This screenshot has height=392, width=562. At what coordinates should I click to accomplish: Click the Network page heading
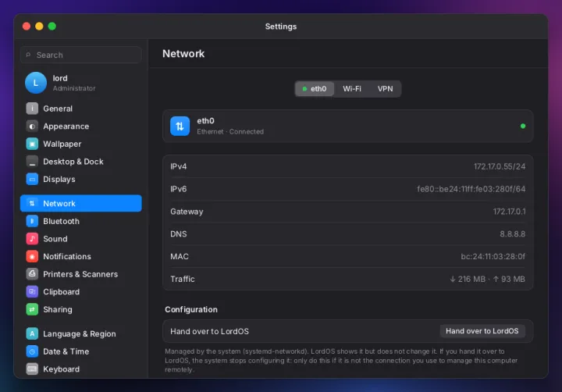(x=183, y=54)
